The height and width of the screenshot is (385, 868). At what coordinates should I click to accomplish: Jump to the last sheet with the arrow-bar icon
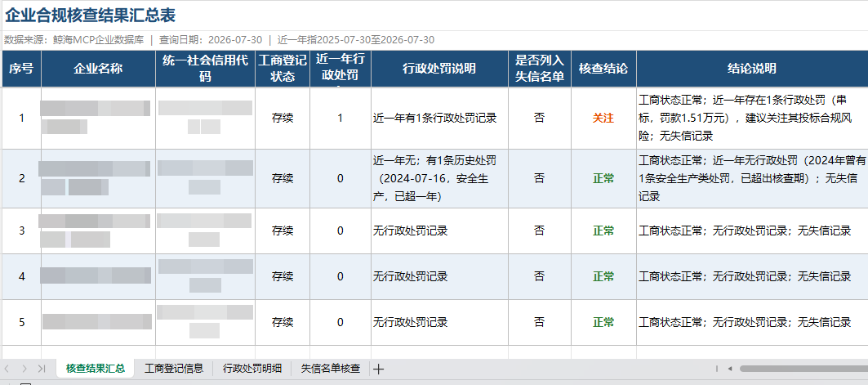(42, 369)
